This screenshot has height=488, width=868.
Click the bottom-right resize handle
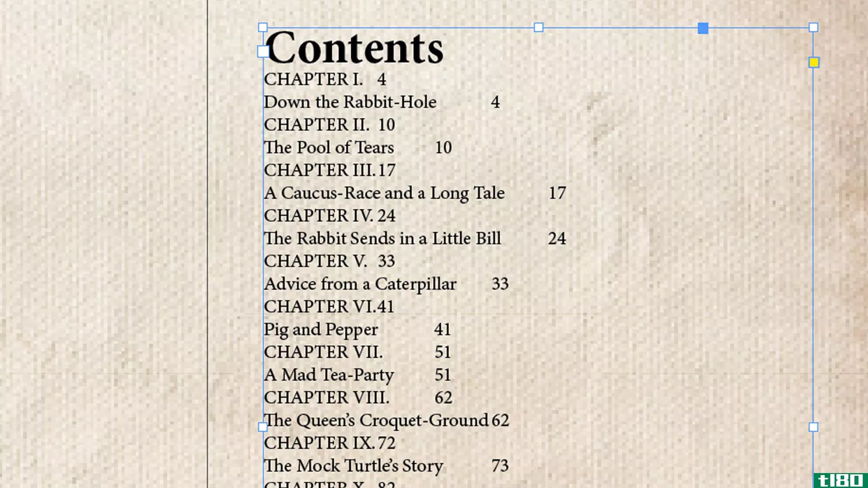click(x=813, y=426)
